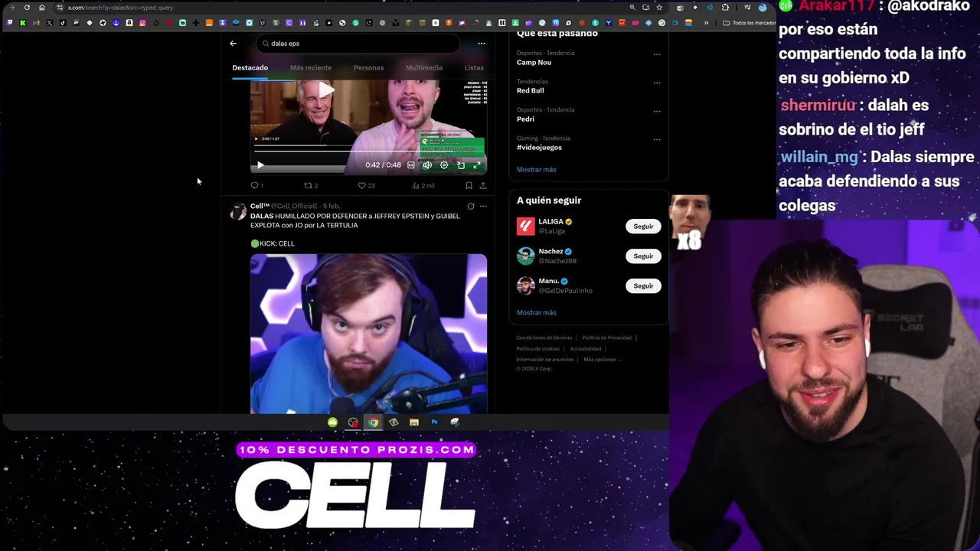Open video playback settings gear
This screenshot has height=551, width=980.
click(444, 165)
